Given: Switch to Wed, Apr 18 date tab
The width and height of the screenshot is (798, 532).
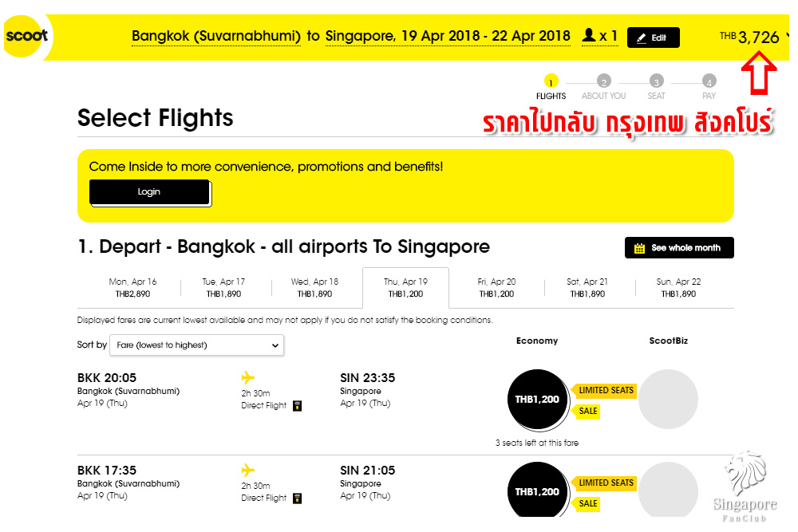Looking at the screenshot, I should tap(314, 288).
